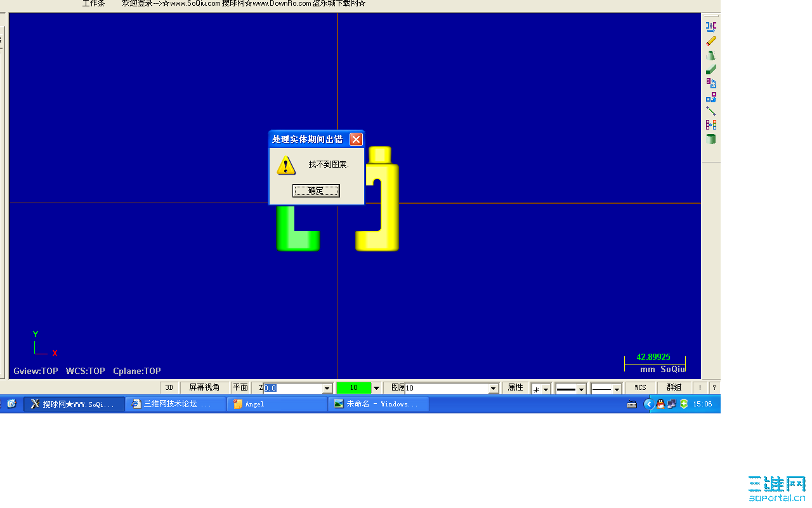Click the 确定 button in the error dialog

tap(316, 190)
